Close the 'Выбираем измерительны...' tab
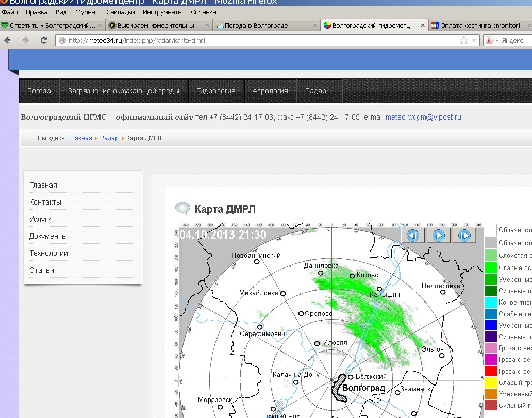532x418 pixels. (x=207, y=25)
